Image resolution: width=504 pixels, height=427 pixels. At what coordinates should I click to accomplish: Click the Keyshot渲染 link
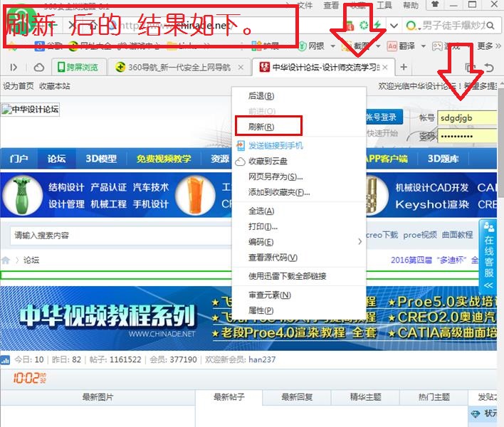[432, 204]
